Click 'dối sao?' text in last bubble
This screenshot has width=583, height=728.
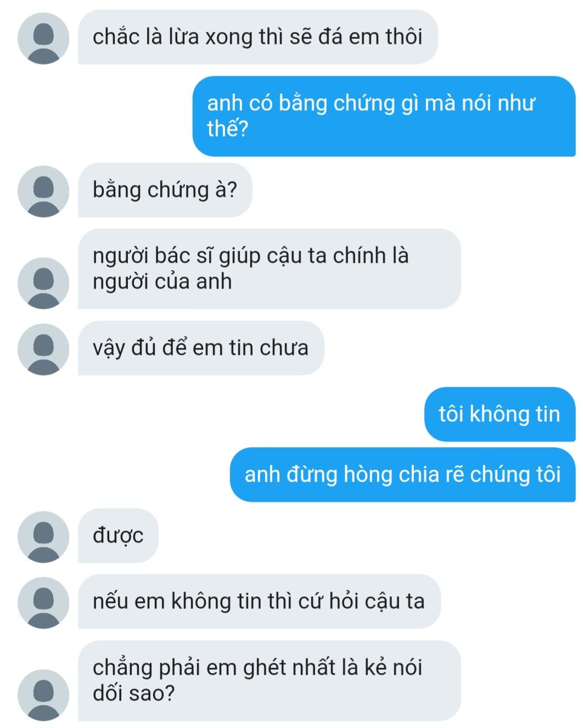tap(133, 693)
